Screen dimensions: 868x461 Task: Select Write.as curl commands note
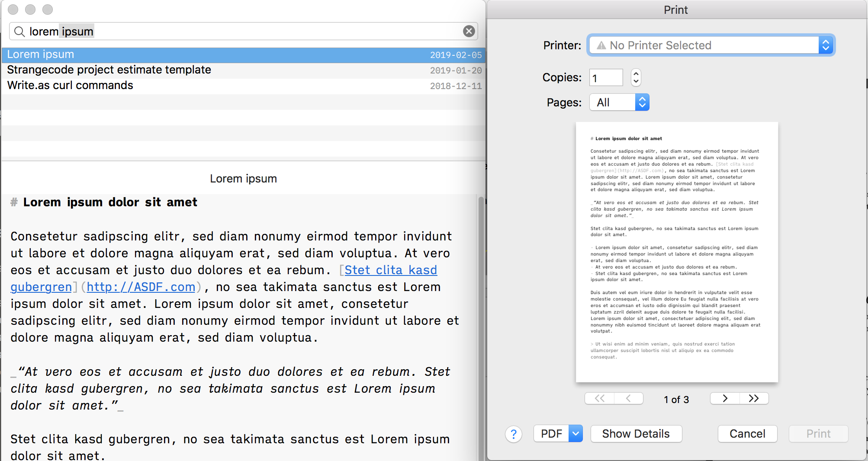[x=244, y=86]
